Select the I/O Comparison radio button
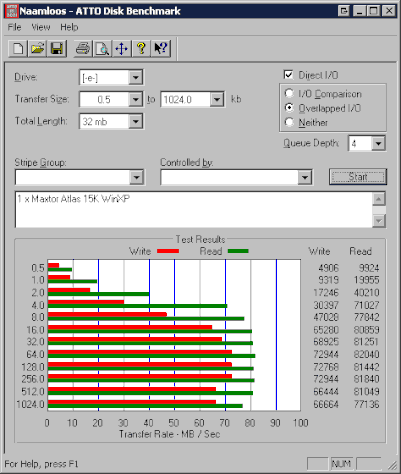Image resolution: width=401 pixels, height=474 pixels. click(x=289, y=93)
